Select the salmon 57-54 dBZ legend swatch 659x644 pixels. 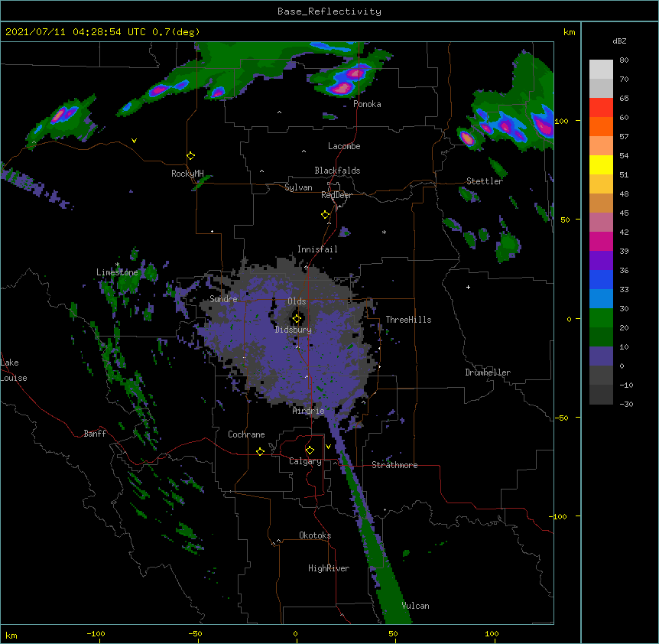point(601,146)
